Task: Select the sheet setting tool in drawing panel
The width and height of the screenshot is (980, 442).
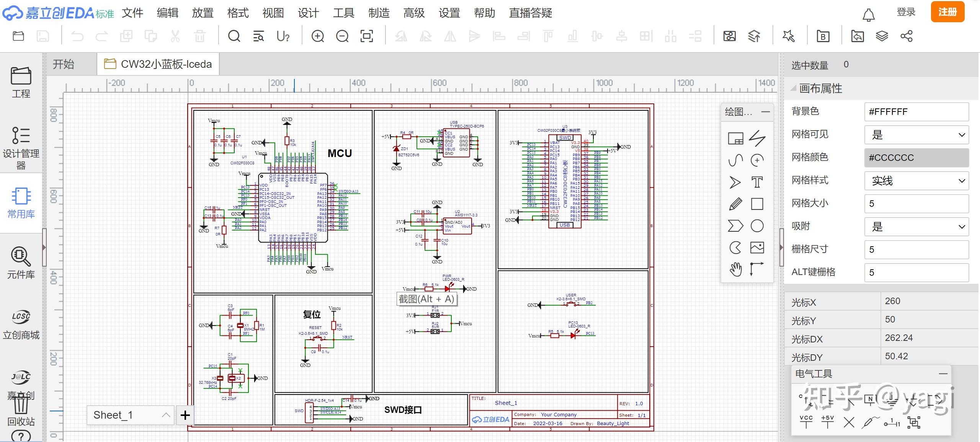Action: click(735, 138)
